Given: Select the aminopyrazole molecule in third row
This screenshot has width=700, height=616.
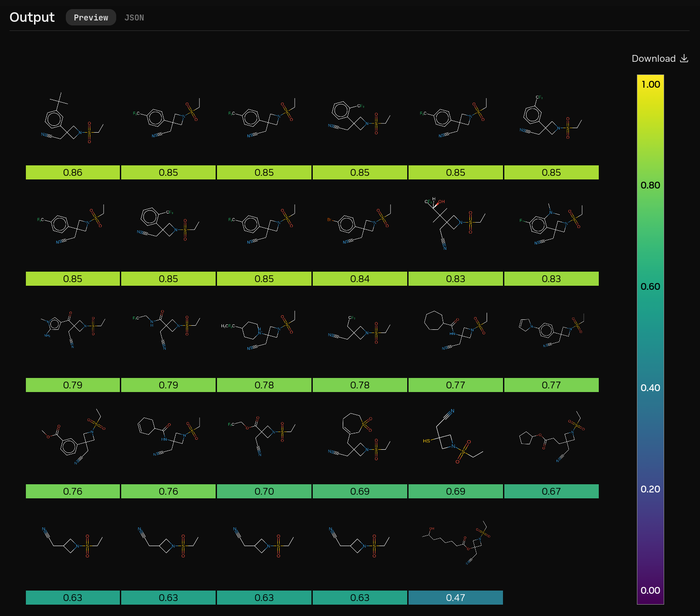Looking at the screenshot, I should 73,329.
